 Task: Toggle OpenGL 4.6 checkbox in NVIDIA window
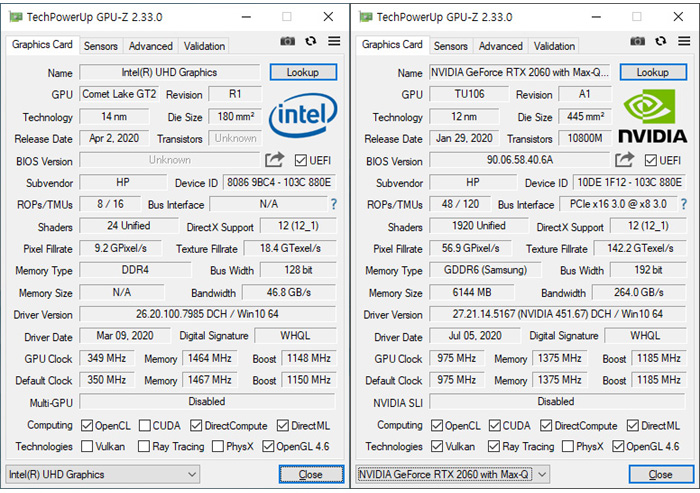coord(618,446)
